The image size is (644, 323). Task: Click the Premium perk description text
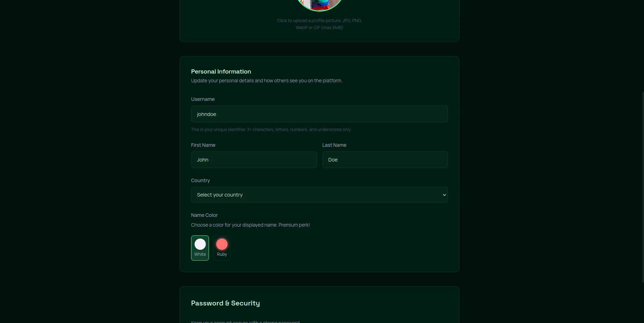[250, 225]
